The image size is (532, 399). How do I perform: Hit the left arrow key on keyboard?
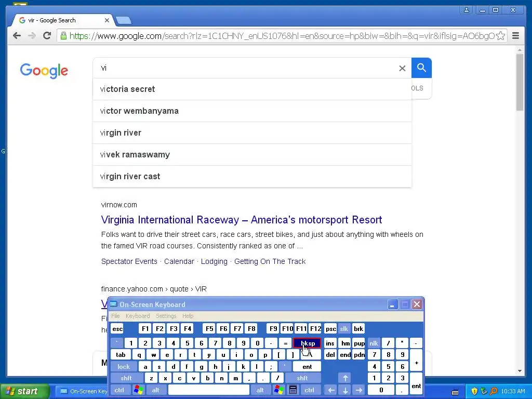tap(331, 390)
